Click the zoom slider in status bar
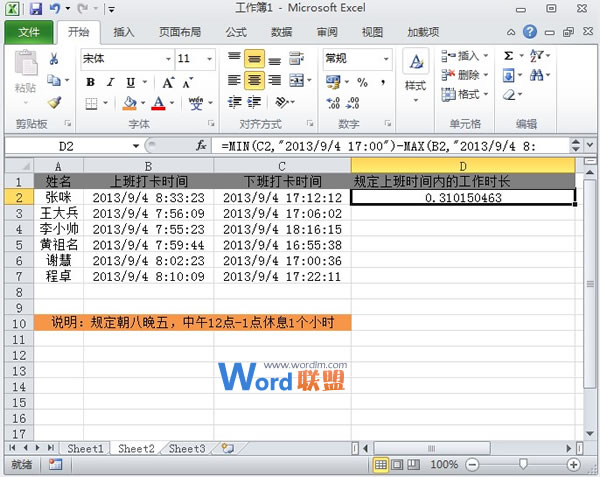This screenshot has width=600, height=477. point(525,465)
